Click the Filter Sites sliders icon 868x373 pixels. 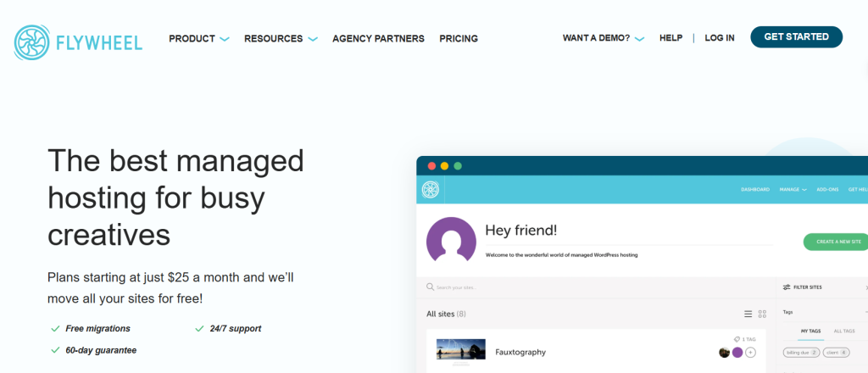(787, 287)
